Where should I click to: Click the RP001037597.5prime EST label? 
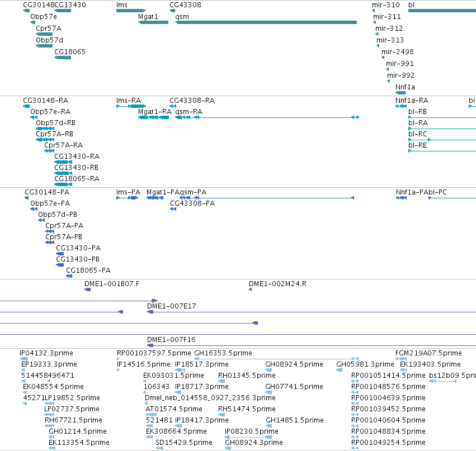click(x=154, y=353)
